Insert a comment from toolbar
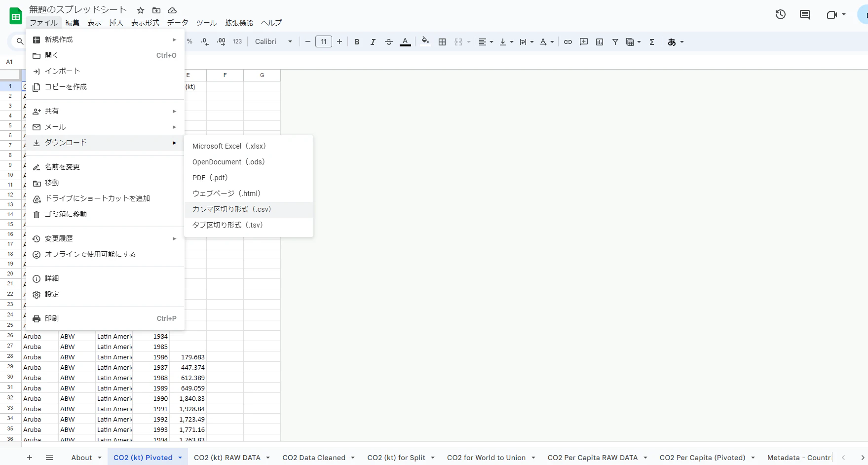This screenshot has height=465, width=868. (x=584, y=42)
